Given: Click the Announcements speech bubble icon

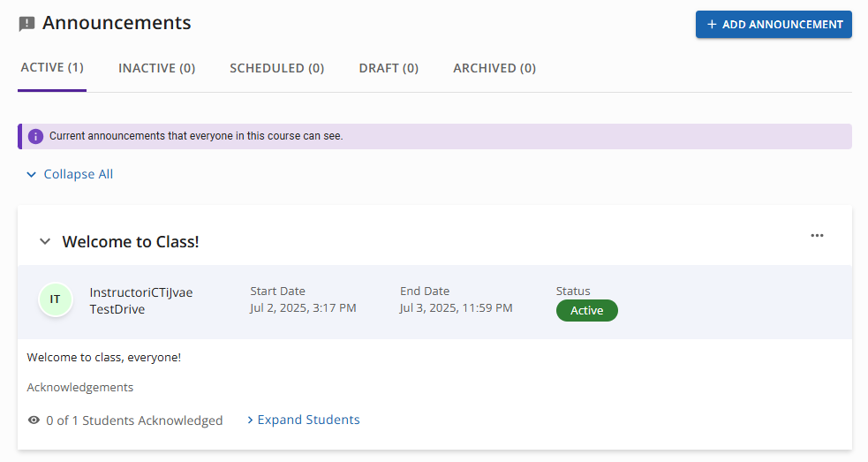Looking at the screenshot, I should 26,24.
